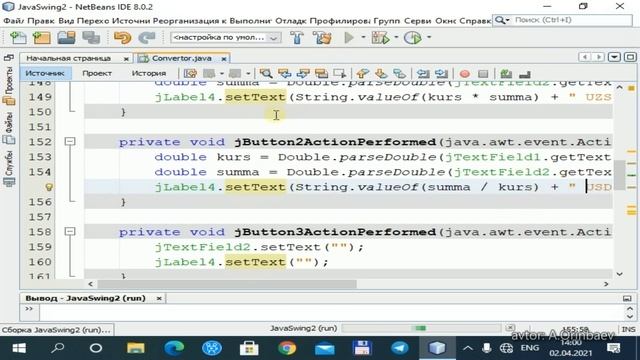
Task: Click the Undo arrow icon
Action: [x=122, y=38]
